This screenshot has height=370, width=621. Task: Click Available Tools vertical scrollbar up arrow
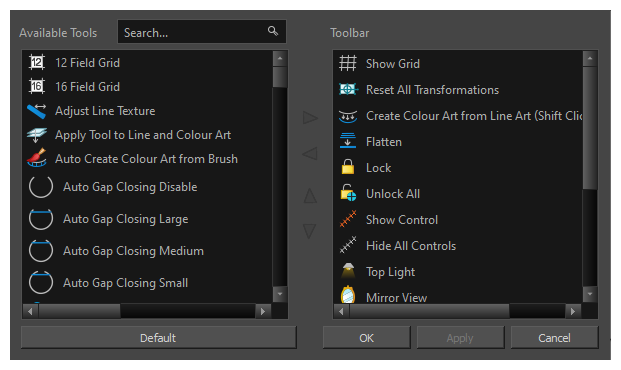[280, 59]
